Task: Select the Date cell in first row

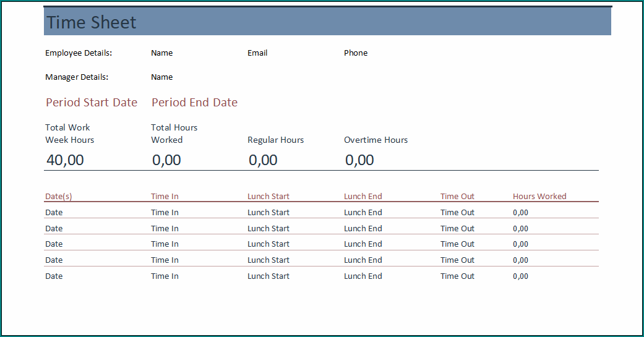Action: 54,213
